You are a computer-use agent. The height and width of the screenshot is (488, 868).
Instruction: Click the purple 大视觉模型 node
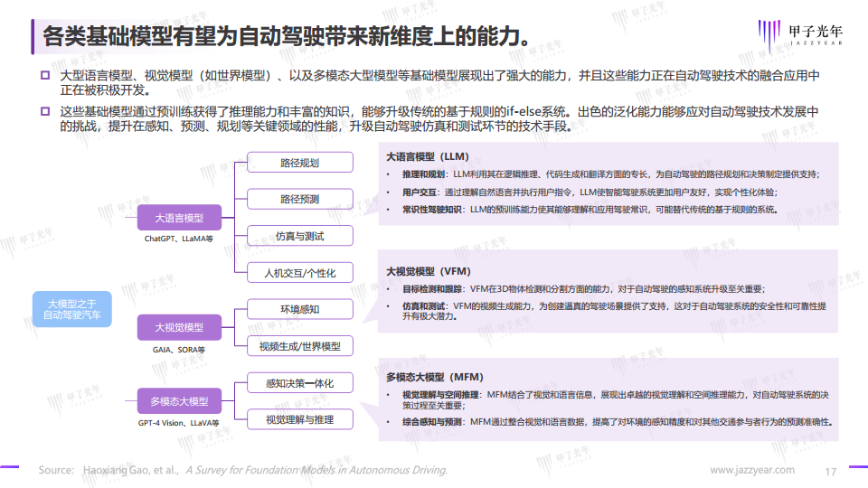tap(179, 327)
